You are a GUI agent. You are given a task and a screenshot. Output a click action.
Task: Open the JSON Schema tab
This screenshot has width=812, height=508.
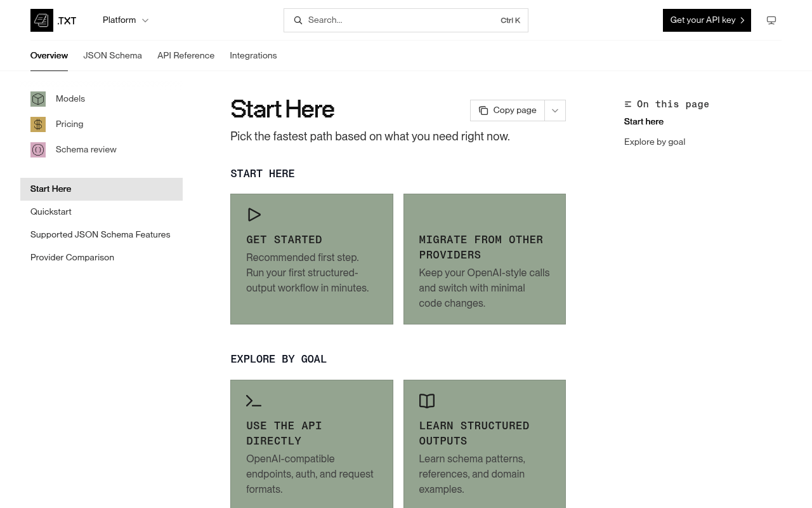point(112,56)
